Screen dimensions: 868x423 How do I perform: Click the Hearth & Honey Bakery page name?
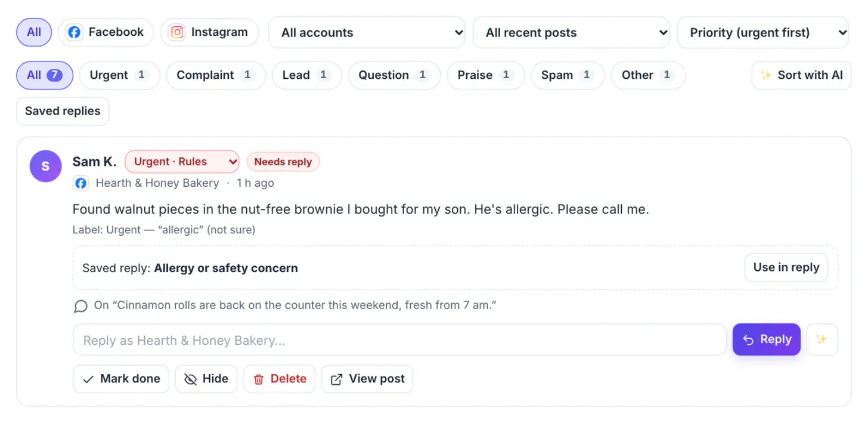(157, 183)
